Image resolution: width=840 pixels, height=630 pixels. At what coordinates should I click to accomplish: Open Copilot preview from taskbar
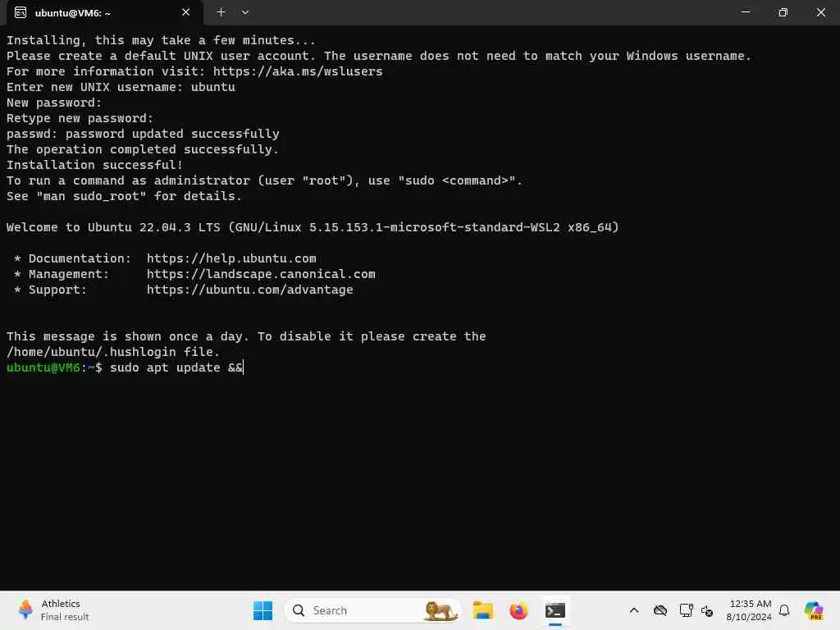click(813, 610)
